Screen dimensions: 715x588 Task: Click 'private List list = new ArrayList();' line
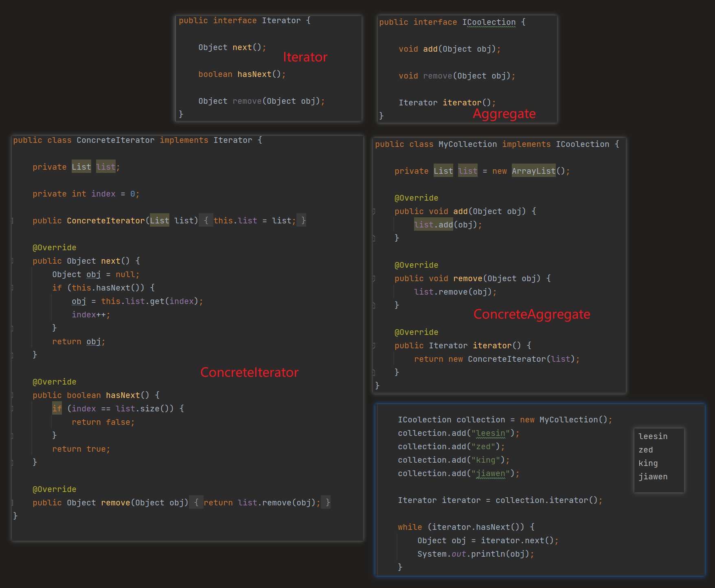(x=482, y=171)
